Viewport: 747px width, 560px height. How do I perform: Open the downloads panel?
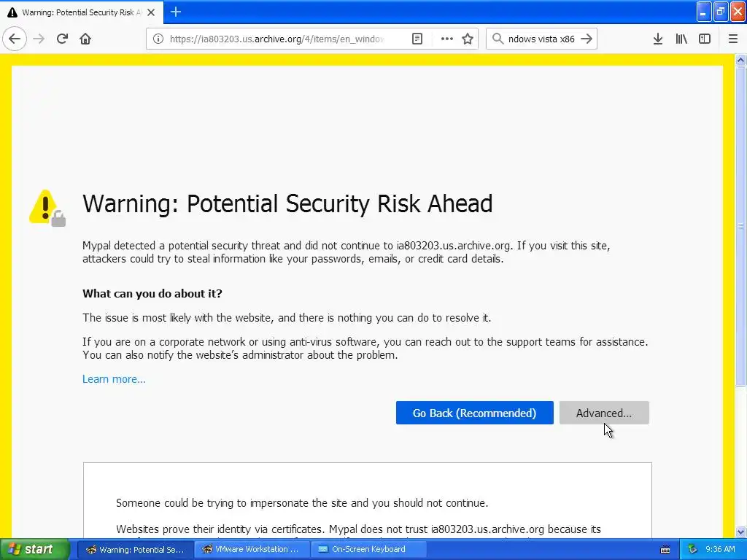[658, 39]
